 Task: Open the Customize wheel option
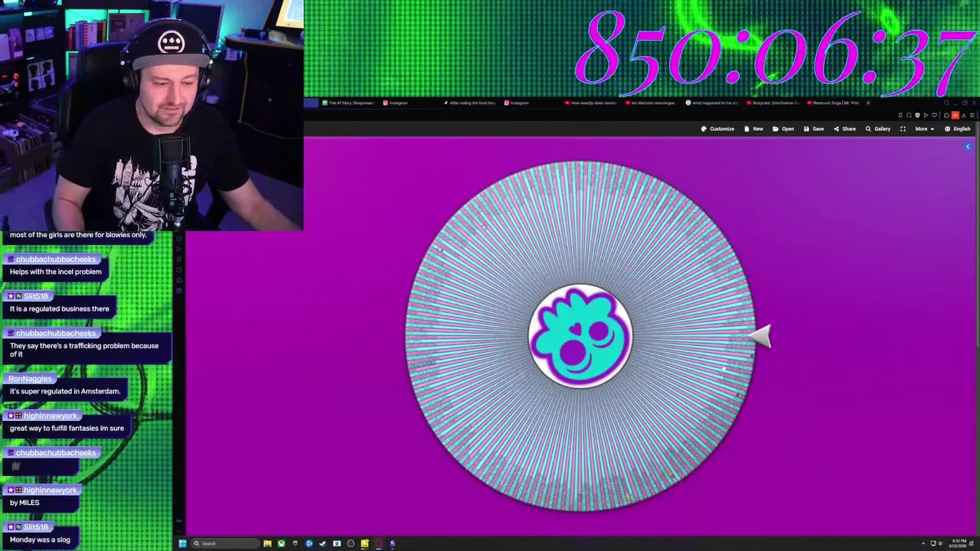click(717, 129)
